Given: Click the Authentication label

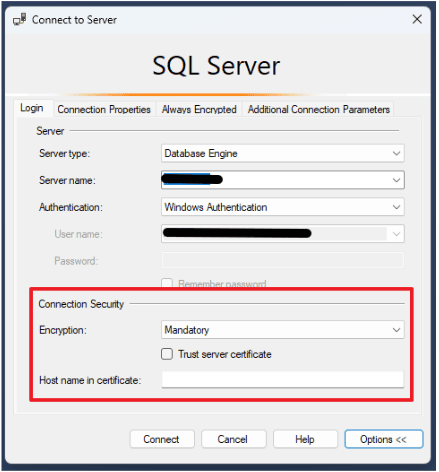Looking at the screenshot, I should click(x=71, y=207).
